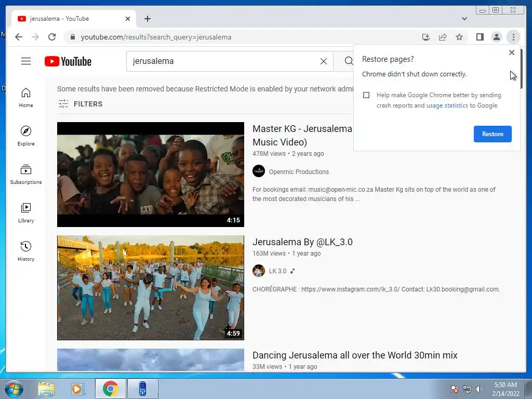Click the "478M views" text
The image size is (532, 399).
tap(269, 154)
